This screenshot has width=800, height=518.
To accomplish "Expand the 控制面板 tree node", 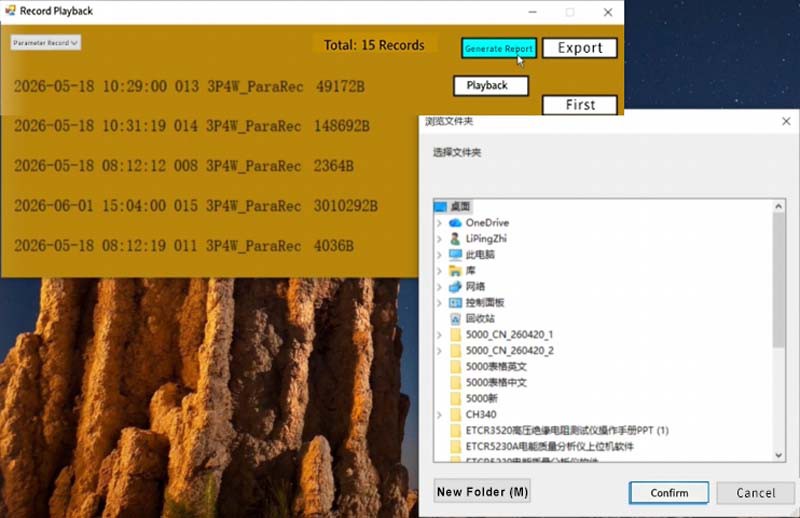I will [x=439, y=303].
